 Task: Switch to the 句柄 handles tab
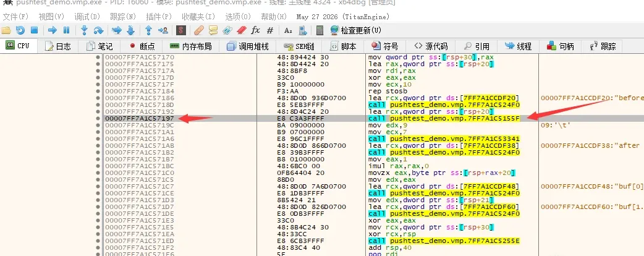561,46
